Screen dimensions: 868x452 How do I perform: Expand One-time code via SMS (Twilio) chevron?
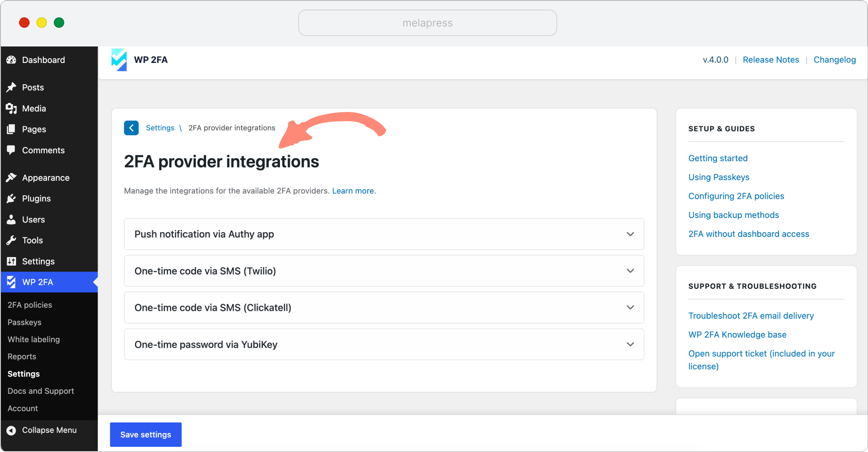pyautogui.click(x=630, y=271)
